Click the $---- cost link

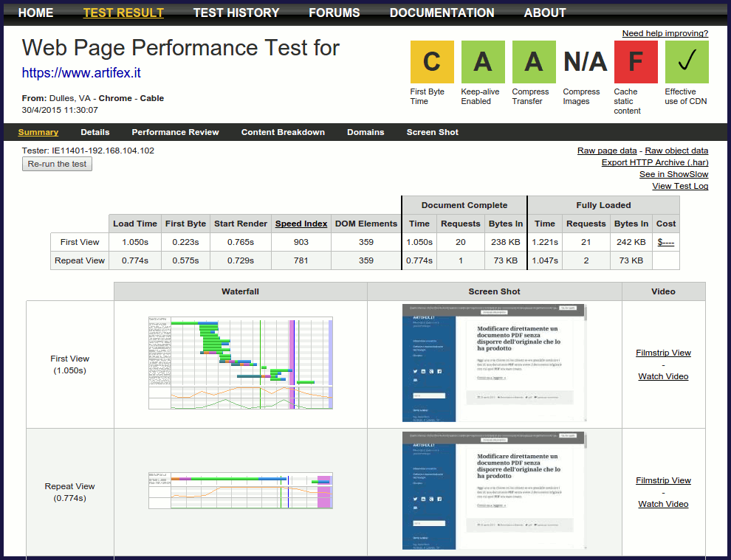pyautogui.click(x=666, y=242)
